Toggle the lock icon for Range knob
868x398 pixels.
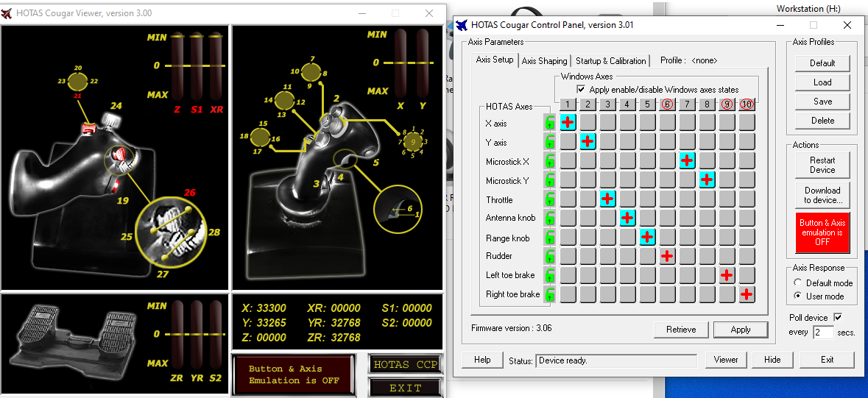click(x=549, y=238)
